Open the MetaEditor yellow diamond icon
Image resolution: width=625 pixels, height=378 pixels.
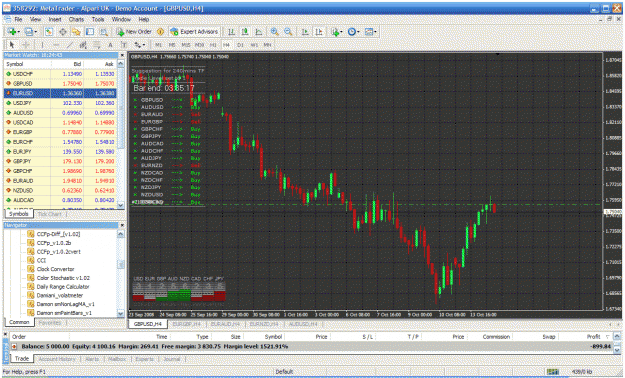tap(160, 32)
